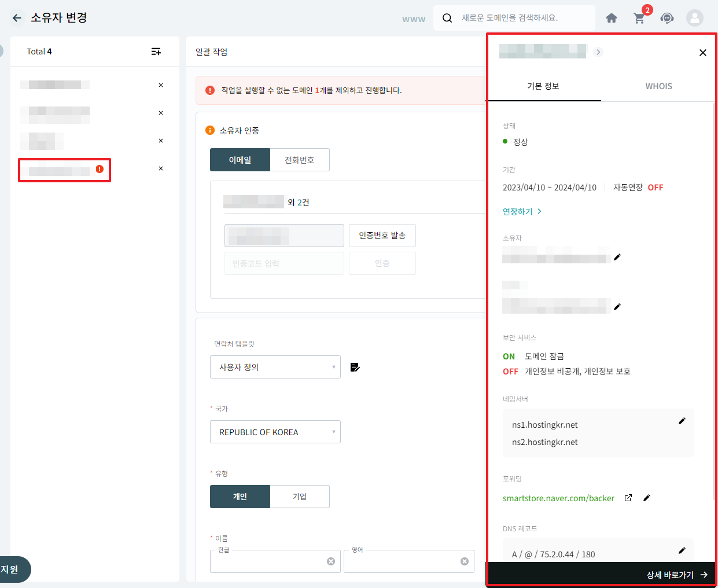
Task: Open the 사용자 정의 template dropdown
Action: pyautogui.click(x=275, y=367)
